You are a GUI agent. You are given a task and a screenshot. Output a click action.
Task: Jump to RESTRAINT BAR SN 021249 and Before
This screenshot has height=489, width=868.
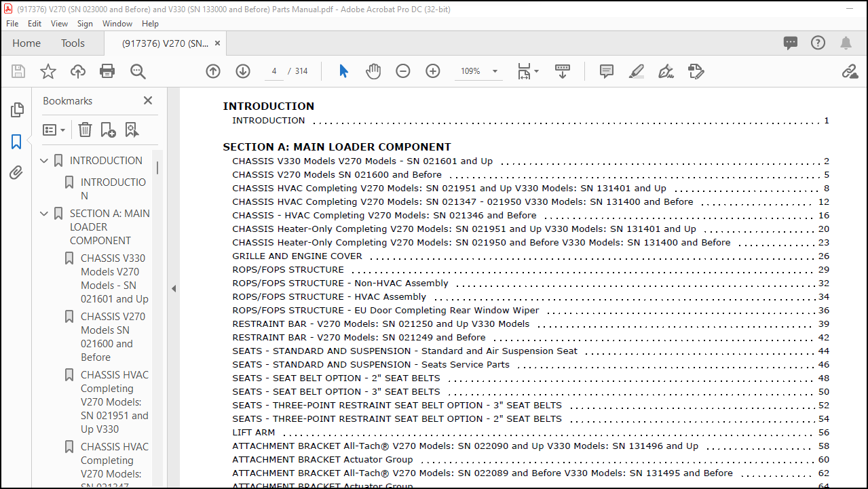359,338
